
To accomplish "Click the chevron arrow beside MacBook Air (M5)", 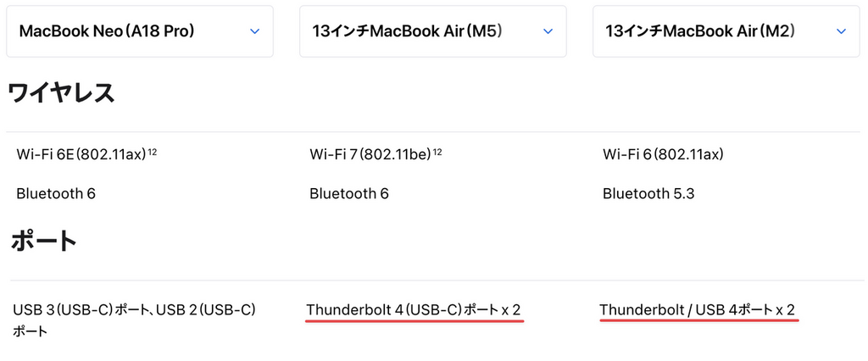I will 548,31.
